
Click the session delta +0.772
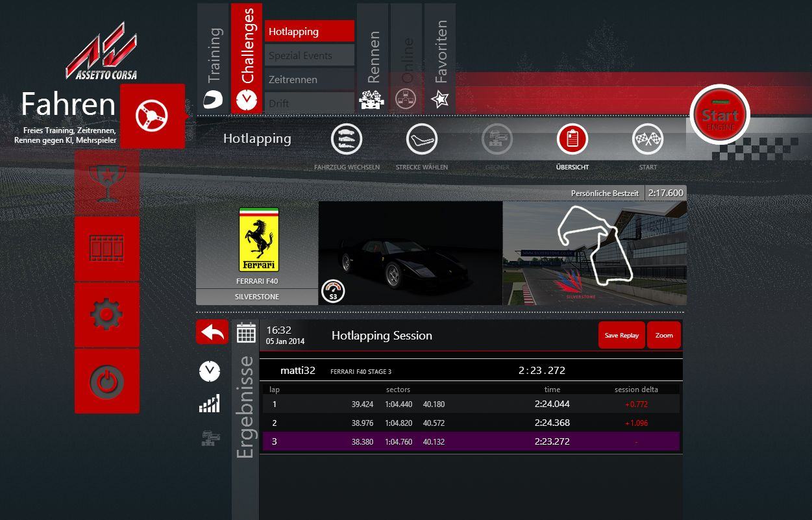(636, 404)
